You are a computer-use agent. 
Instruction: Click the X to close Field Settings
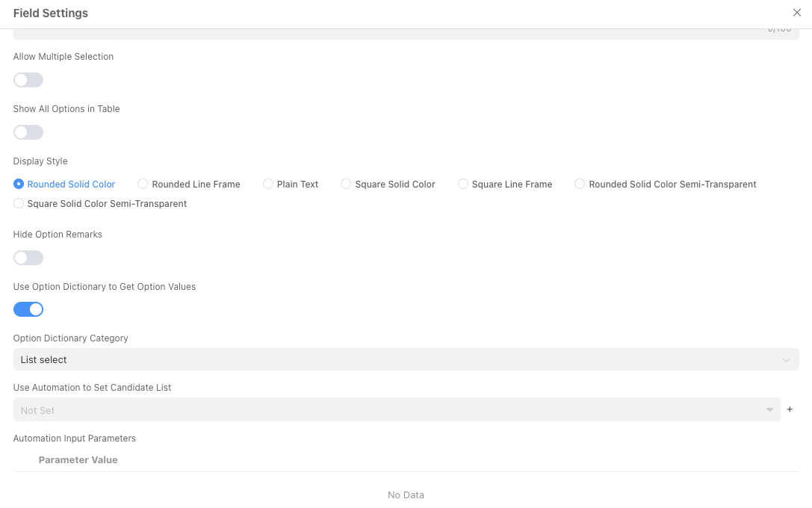[796, 13]
